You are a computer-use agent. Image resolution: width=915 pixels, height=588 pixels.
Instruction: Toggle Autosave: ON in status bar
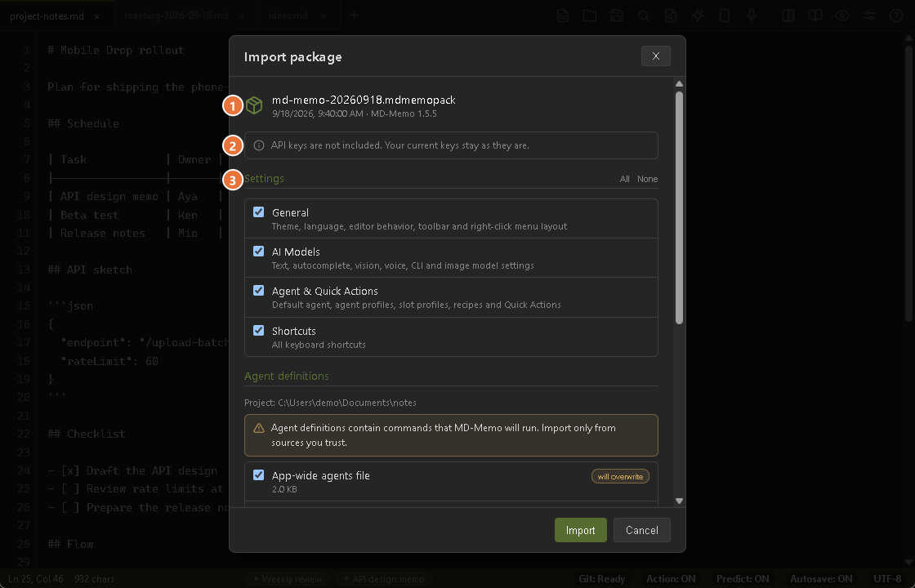click(x=821, y=579)
